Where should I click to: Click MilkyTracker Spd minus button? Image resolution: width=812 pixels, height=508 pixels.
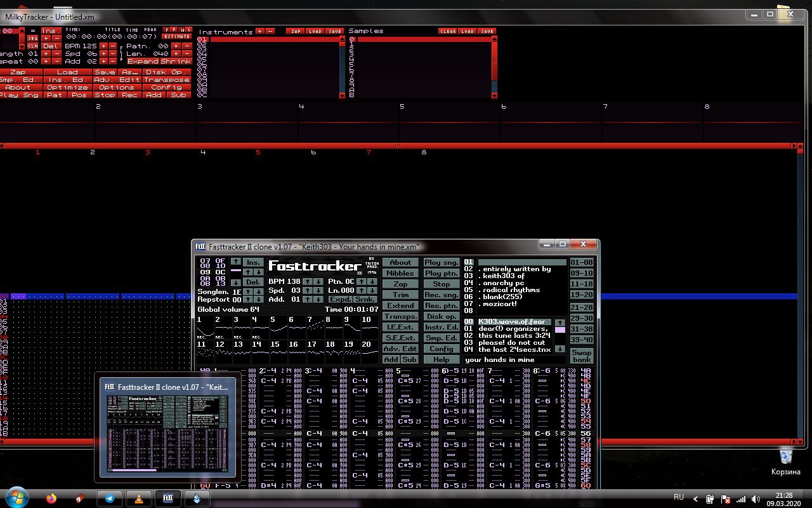[x=113, y=53]
